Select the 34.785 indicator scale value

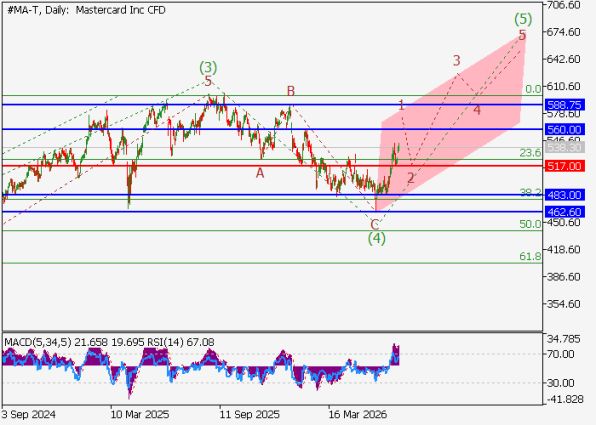click(563, 339)
